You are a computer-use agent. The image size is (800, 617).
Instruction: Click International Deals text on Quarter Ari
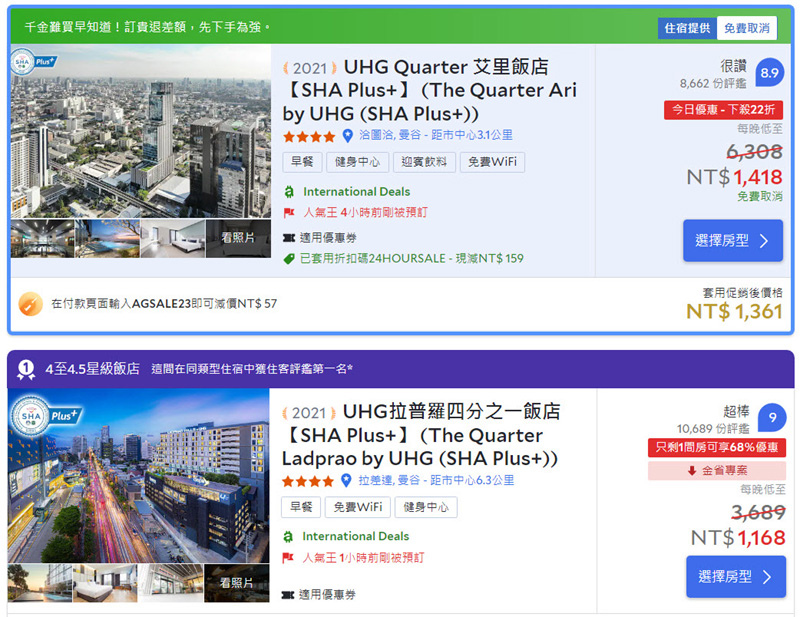tap(357, 192)
